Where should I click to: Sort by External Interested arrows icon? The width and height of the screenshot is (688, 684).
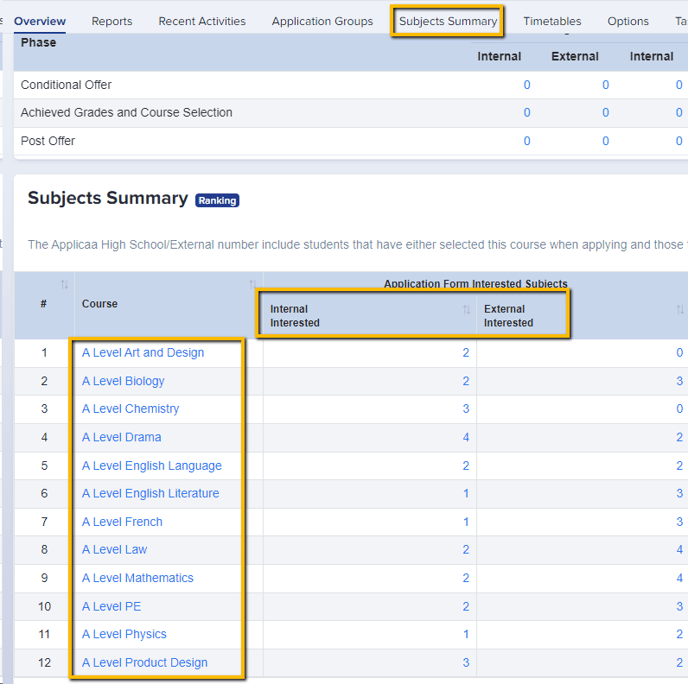(680, 310)
